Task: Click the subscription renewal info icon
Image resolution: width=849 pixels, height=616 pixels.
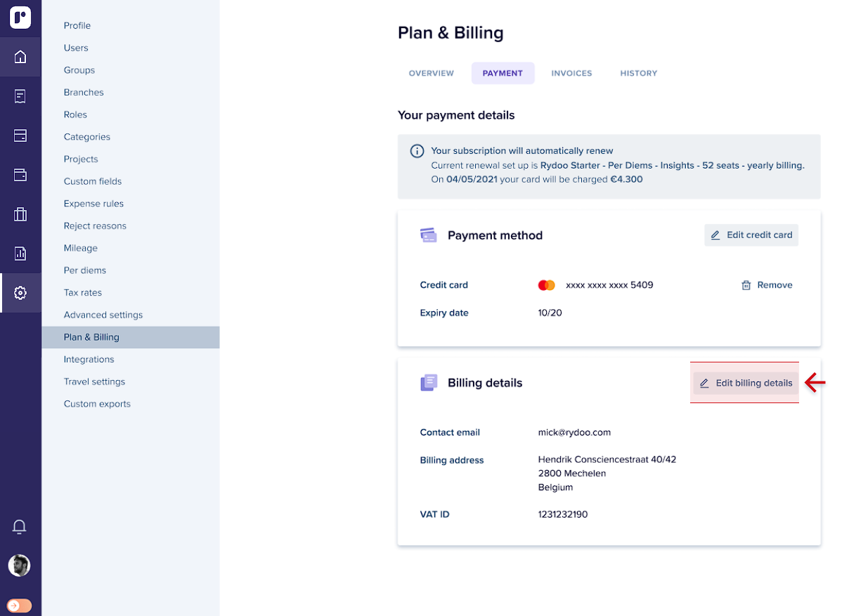Action: 417,151
